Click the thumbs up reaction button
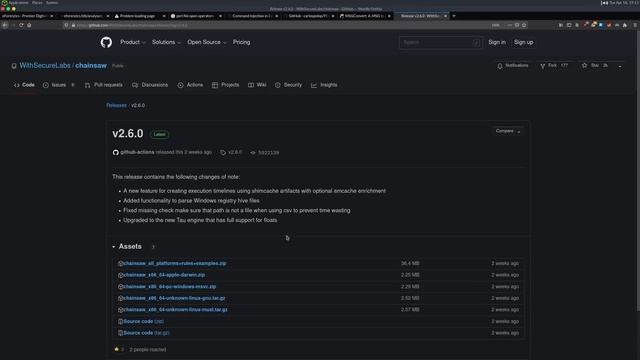Viewport: 640px width, 360px height. coord(119,349)
